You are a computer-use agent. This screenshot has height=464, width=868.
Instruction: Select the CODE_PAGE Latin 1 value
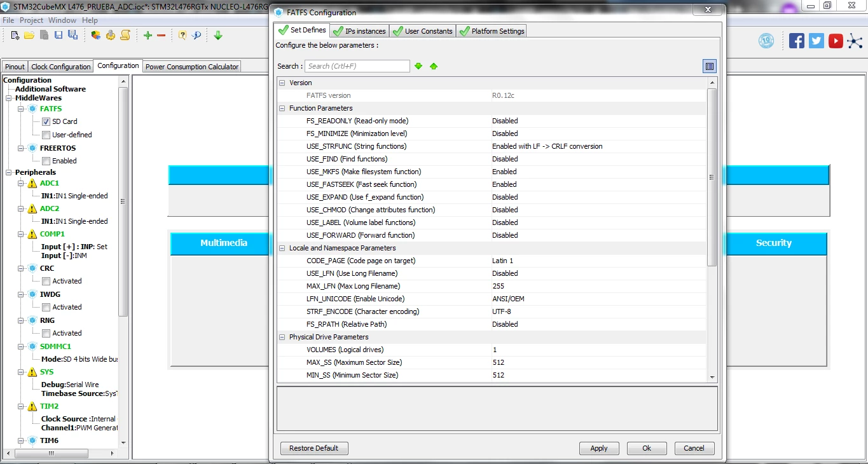598,261
